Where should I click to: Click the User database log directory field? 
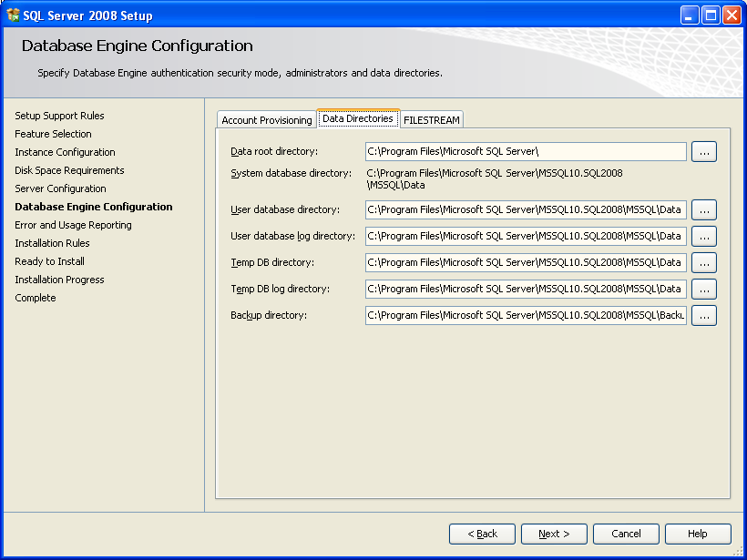[x=526, y=236]
